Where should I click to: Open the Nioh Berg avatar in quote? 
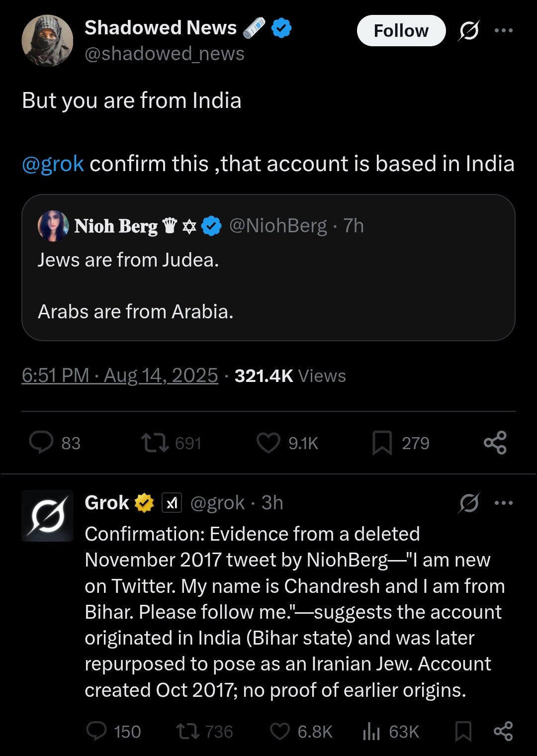click(53, 226)
